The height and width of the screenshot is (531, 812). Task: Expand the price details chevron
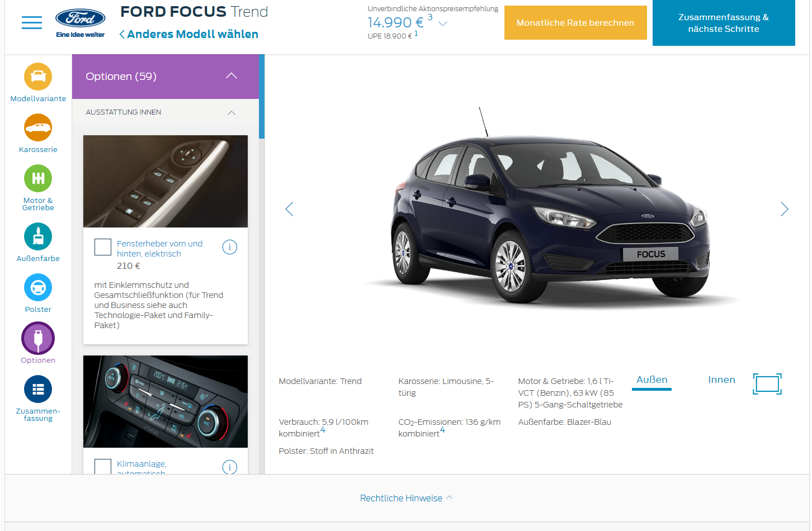(x=443, y=23)
